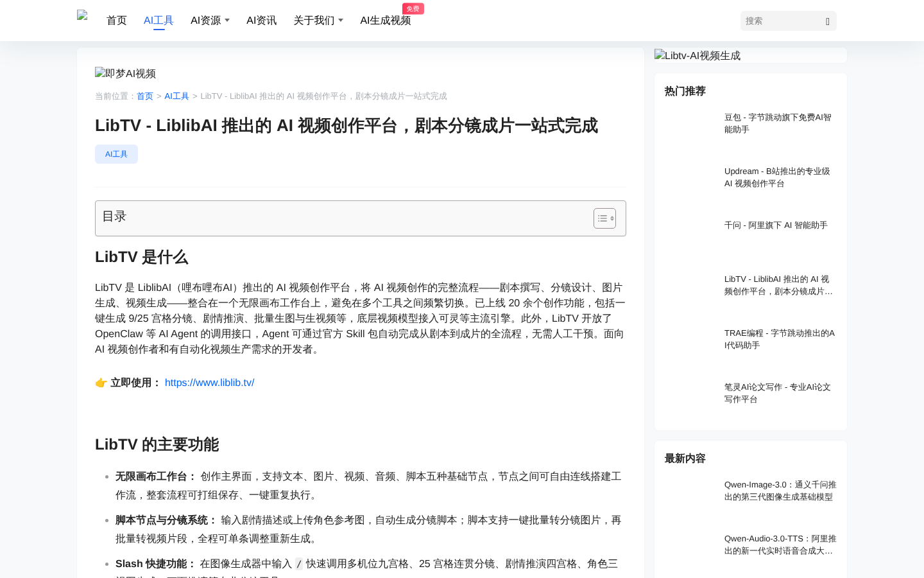Open 笔灵AI论文写作 recommendation

(x=780, y=393)
